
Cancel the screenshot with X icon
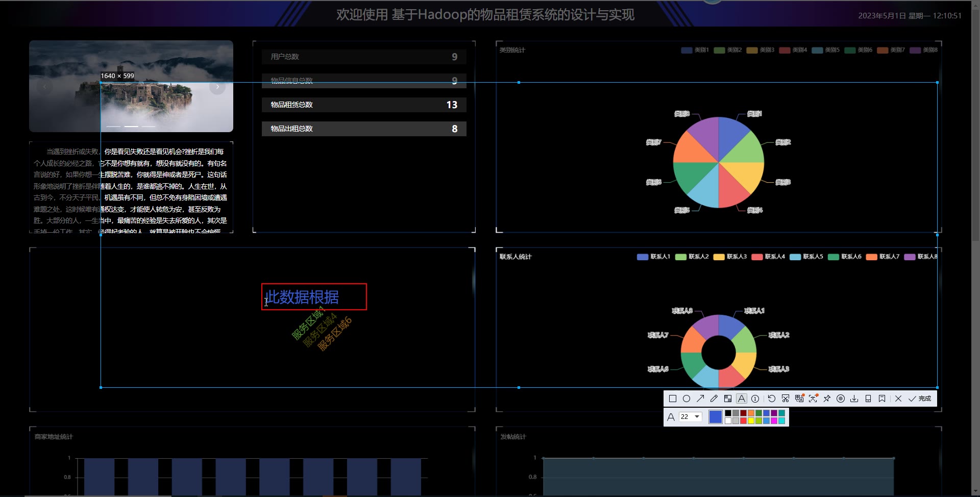tap(898, 399)
